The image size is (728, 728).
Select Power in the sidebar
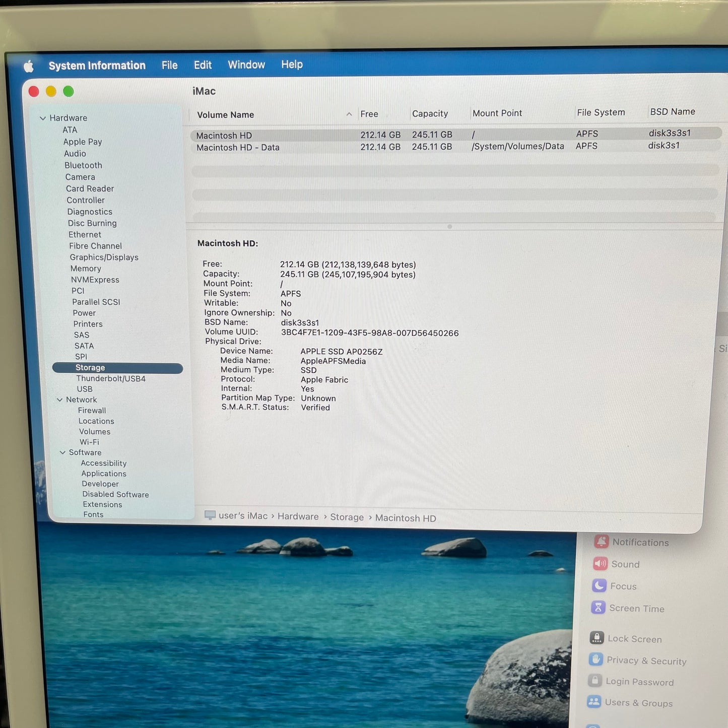pos(84,313)
